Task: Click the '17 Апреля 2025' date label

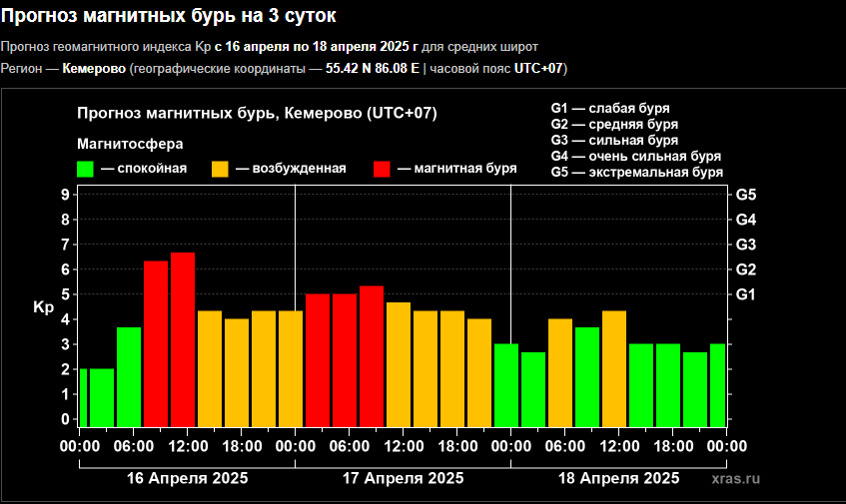Action: click(x=403, y=479)
